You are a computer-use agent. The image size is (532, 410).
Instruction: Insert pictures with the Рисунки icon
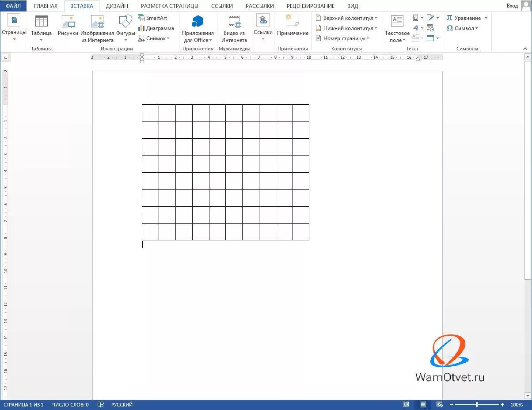click(68, 22)
